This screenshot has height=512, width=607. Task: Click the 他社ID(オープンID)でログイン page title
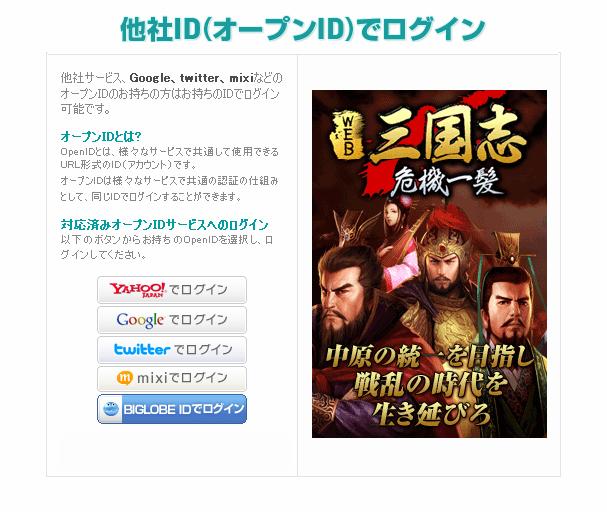click(x=302, y=28)
